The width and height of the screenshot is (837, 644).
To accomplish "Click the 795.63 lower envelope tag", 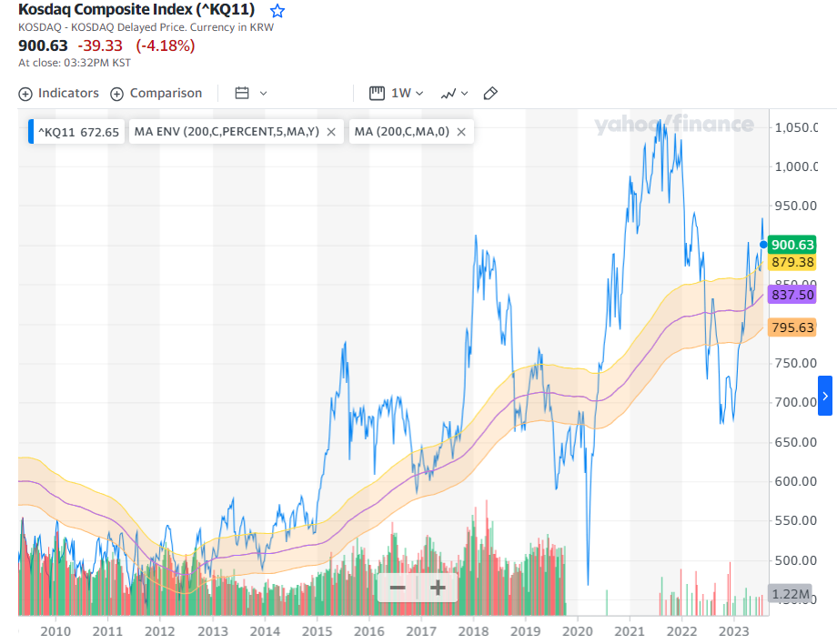I will (x=792, y=327).
